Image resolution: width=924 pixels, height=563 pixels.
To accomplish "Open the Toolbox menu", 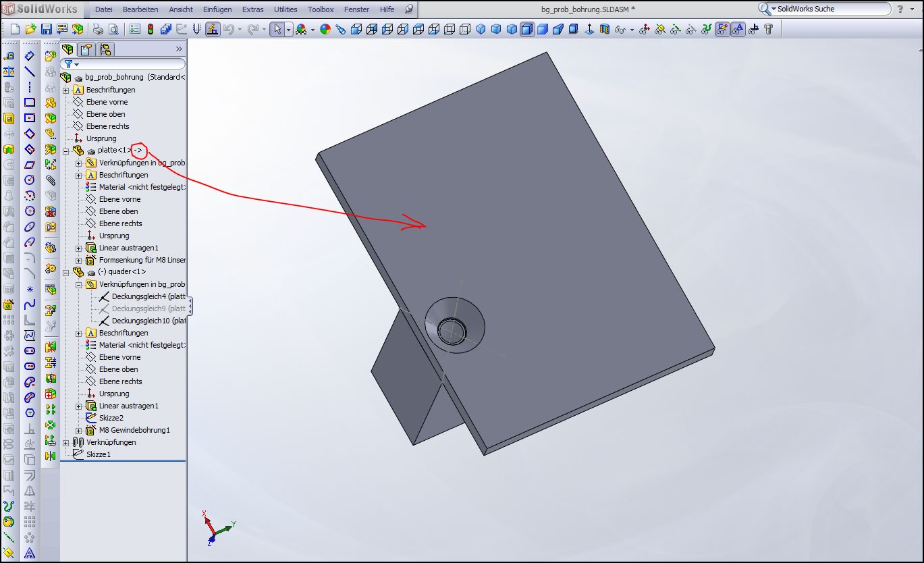I will click(321, 9).
